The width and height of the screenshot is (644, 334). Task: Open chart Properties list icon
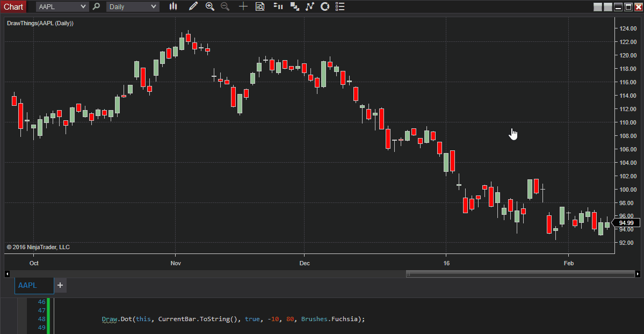[340, 6]
